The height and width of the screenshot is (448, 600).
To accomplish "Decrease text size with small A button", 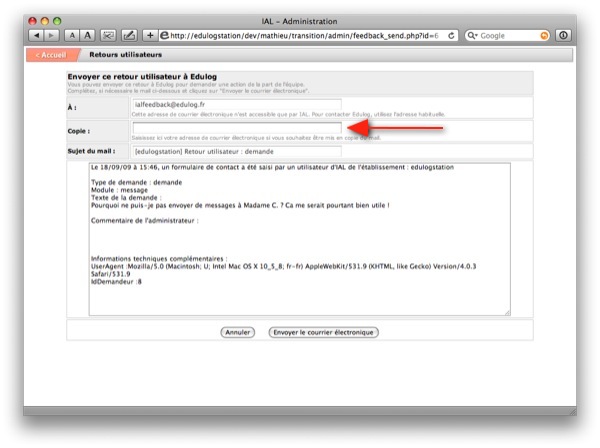I will (72, 35).
